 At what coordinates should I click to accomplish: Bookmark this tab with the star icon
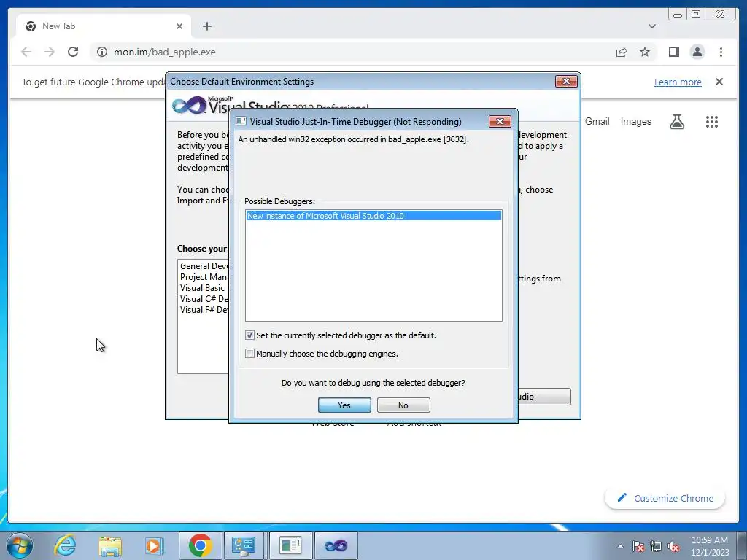pyautogui.click(x=645, y=52)
